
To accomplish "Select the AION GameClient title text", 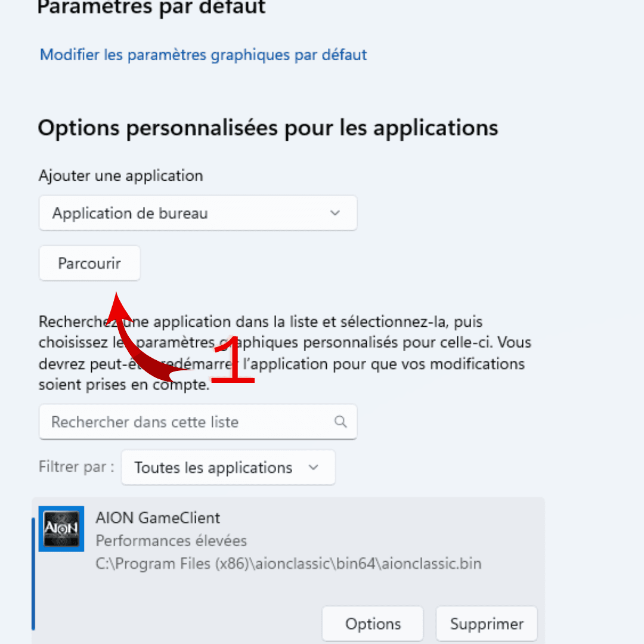I will coord(158,518).
